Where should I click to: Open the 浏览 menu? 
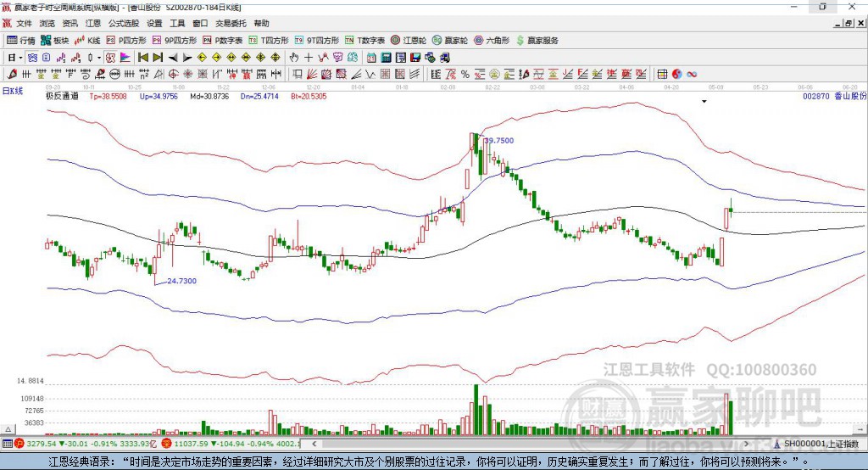click(47, 23)
